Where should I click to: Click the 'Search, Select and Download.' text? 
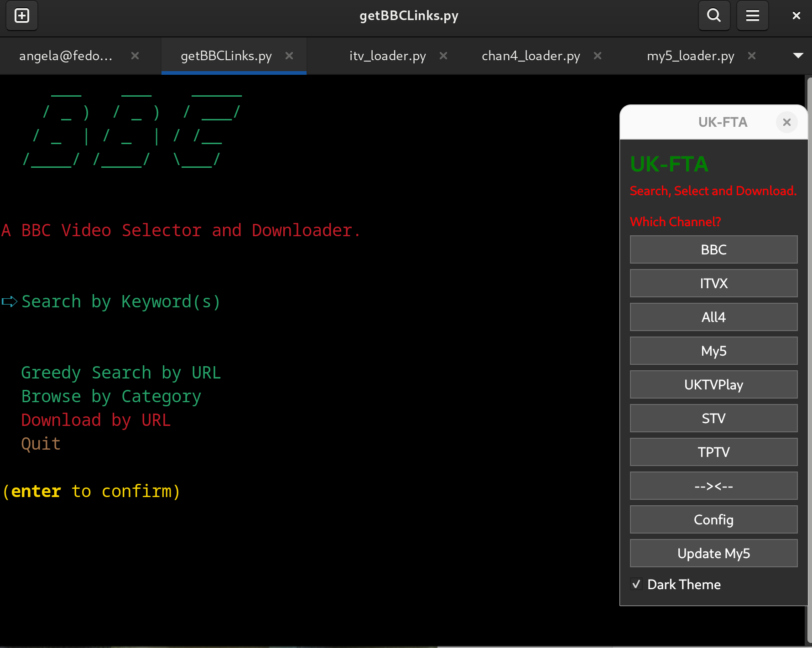713,191
